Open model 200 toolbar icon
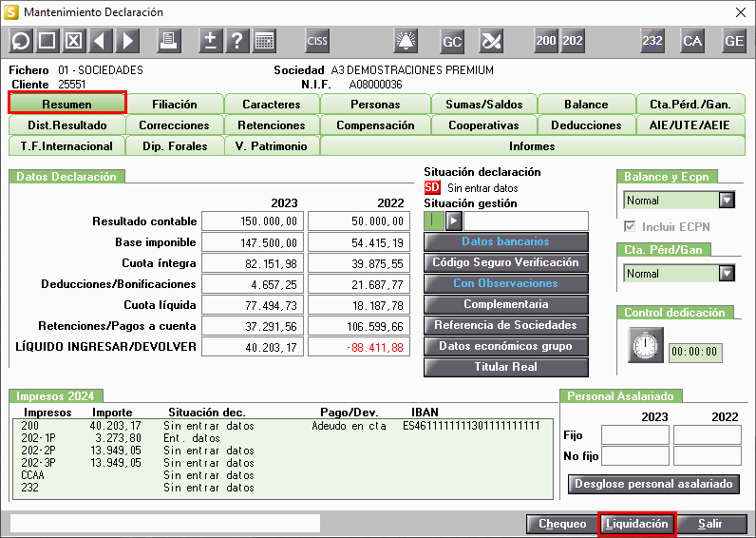 (546, 41)
